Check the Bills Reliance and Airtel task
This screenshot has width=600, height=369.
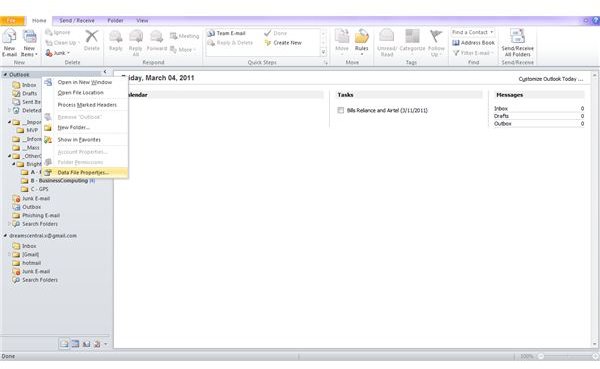(341, 110)
